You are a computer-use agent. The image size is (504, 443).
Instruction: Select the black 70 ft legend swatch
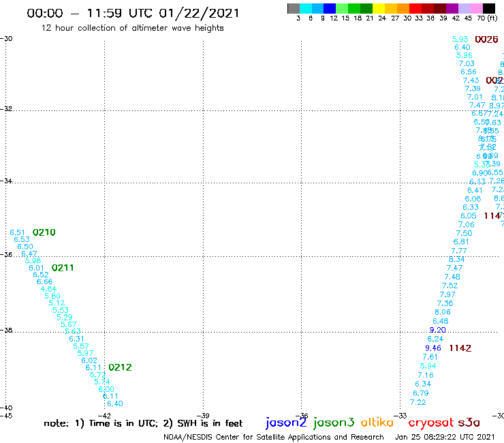pyautogui.click(x=489, y=8)
